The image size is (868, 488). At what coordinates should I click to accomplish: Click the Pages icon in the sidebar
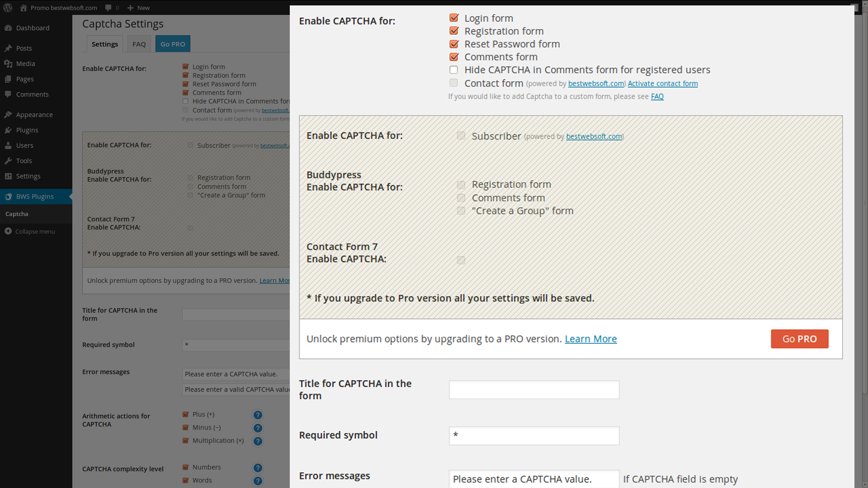[x=8, y=79]
